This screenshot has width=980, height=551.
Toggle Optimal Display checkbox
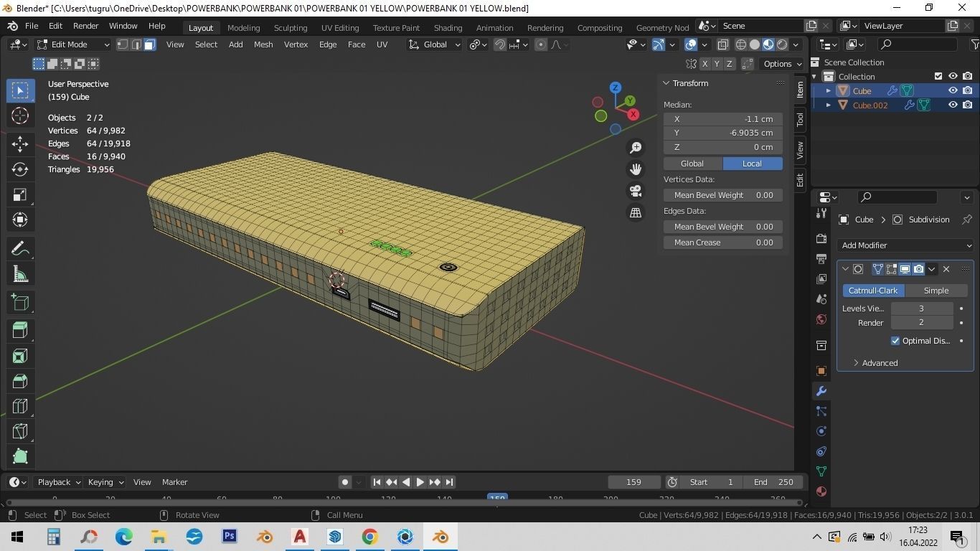(x=895, y=341)
